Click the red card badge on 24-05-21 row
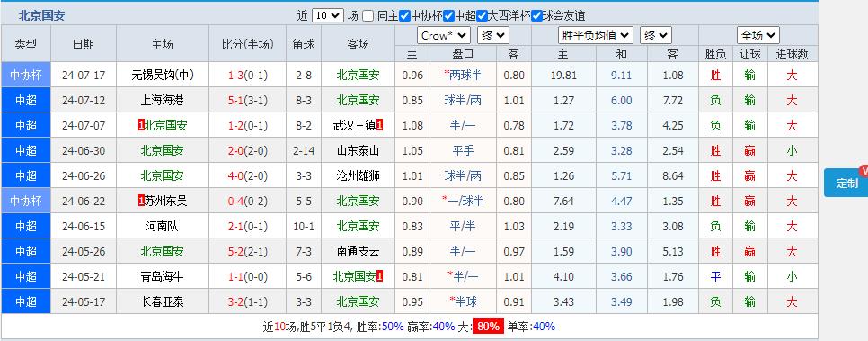 [x=380, y=276]
